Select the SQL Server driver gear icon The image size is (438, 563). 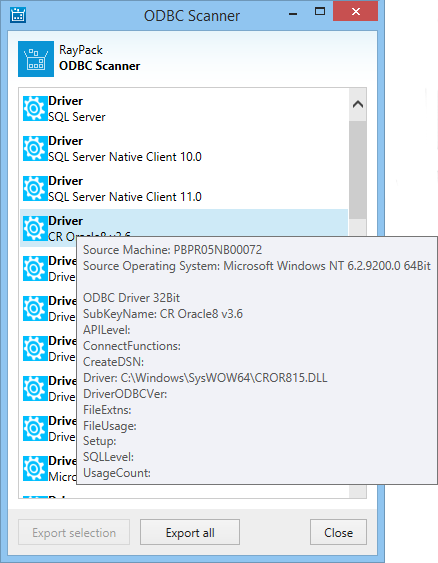[35, 108]
